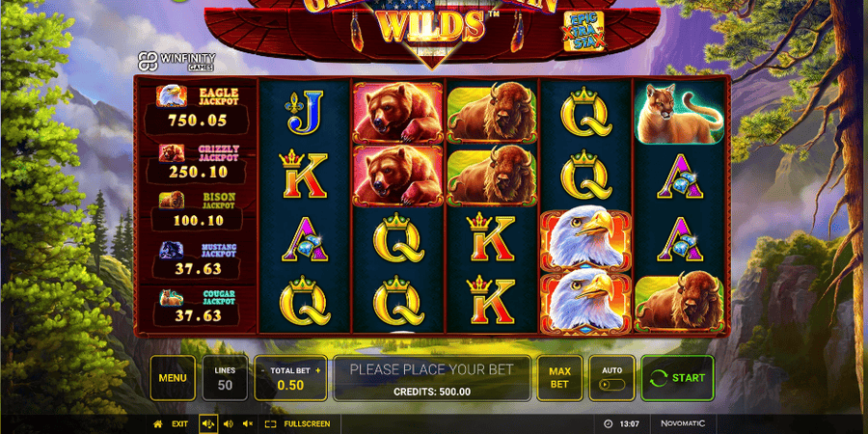
Task: Toggle the AUTO spin switch
Action: [x=611, y=384]
